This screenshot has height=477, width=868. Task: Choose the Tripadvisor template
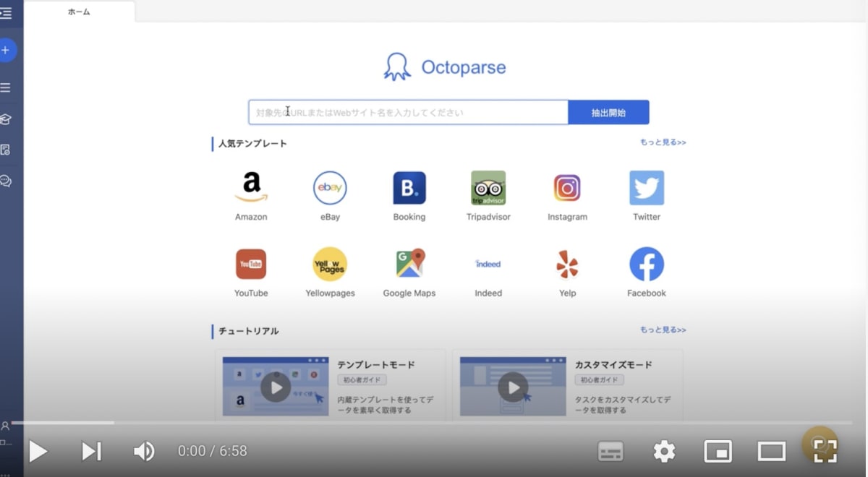[x=488, y=188]
